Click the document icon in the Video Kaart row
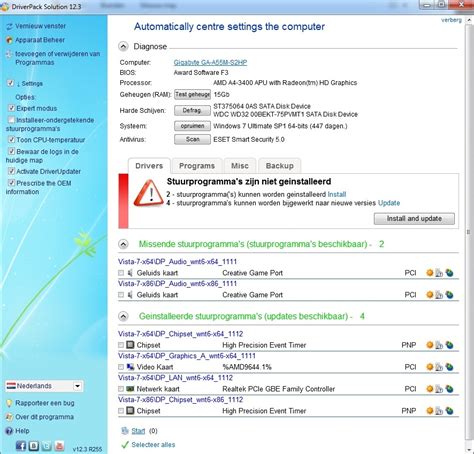Viewport: 474px width, 454px height. pyautogui.click(x=439, y=367)
